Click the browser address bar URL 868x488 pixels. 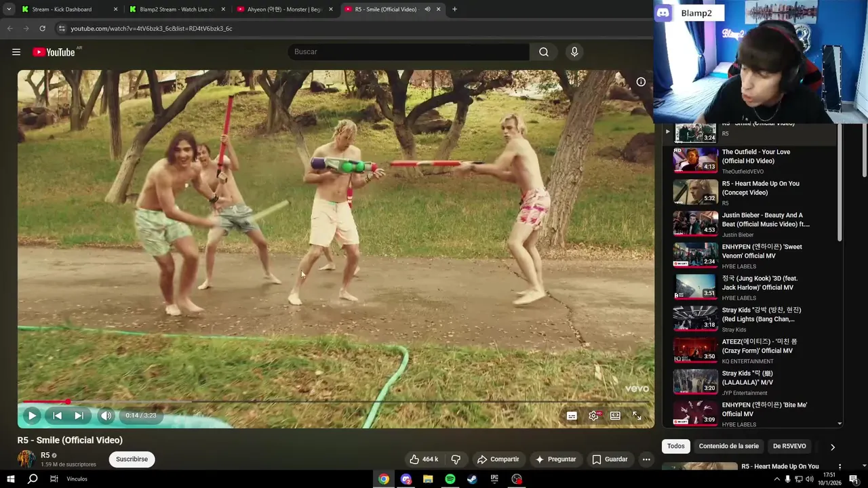point(151,28)
